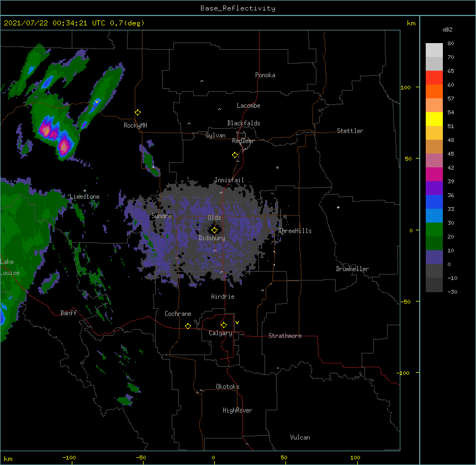Select the yellow 54 dBZ legend swatch
This screenshot has width=476, height=465.
click(434, 119)
